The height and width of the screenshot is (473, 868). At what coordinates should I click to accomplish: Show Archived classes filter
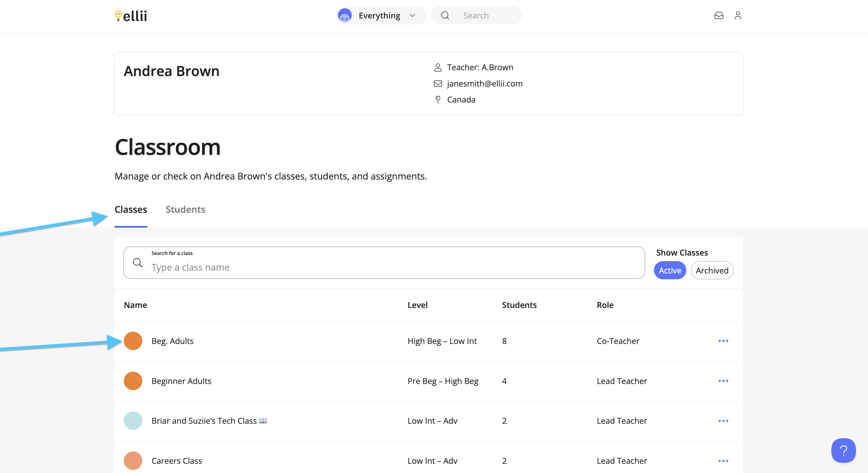(712, 270)
